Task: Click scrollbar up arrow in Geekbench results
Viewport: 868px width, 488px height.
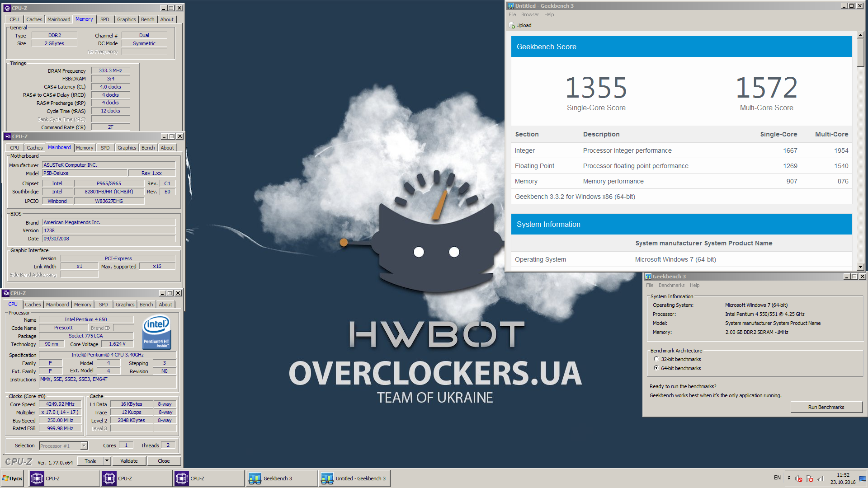Action: pos(860,35)
